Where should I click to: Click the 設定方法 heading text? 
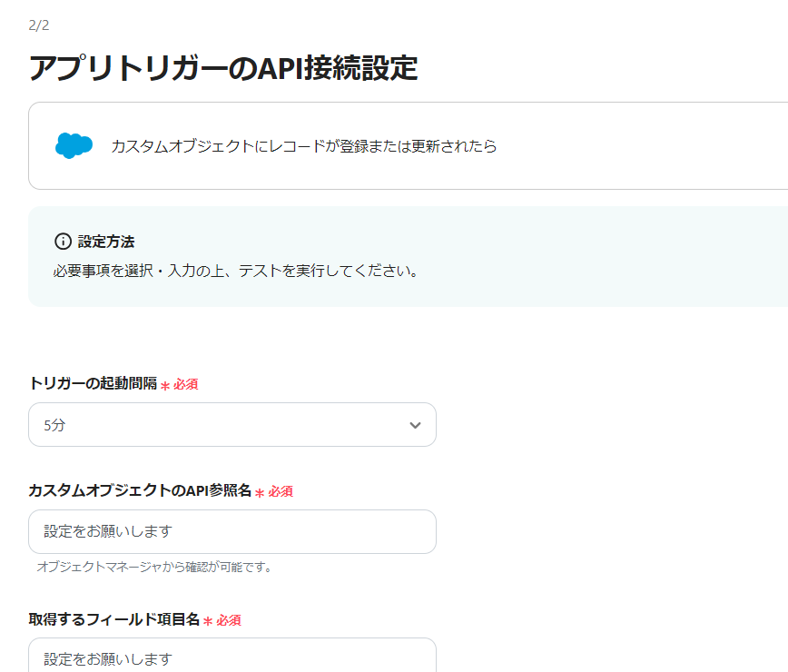106,242
